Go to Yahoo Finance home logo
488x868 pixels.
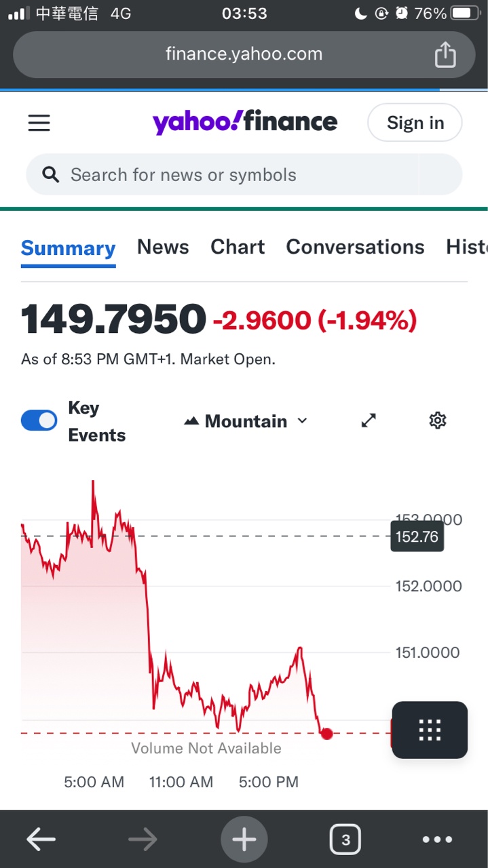[x=244, y=122]
